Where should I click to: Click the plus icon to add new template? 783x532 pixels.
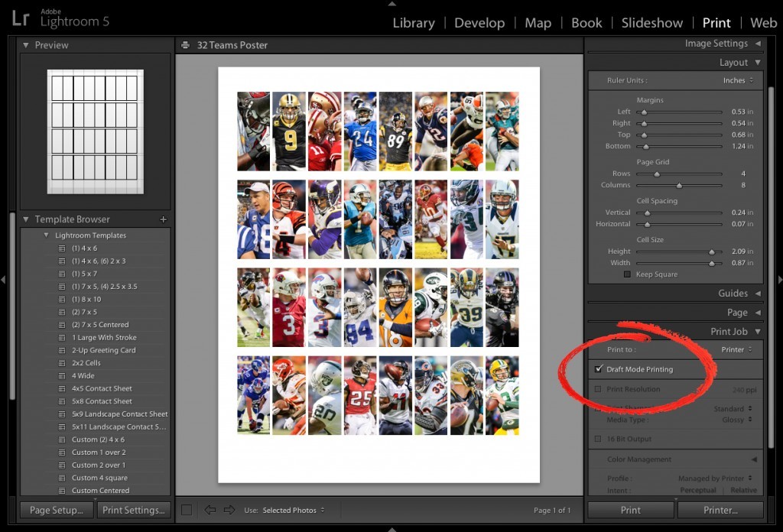tap(163, 219)
